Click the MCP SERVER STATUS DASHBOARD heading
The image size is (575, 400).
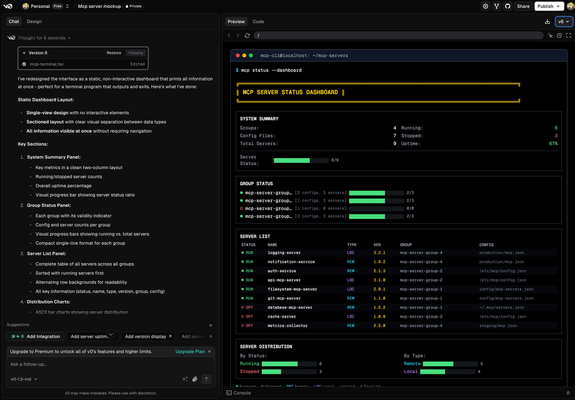[x=290, y=92]
